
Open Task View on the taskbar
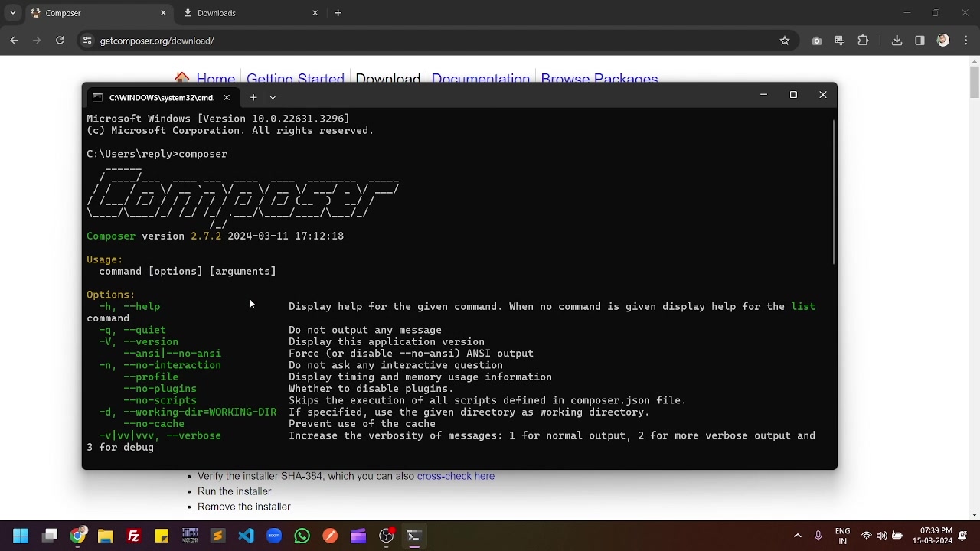(x=50, y=536)
